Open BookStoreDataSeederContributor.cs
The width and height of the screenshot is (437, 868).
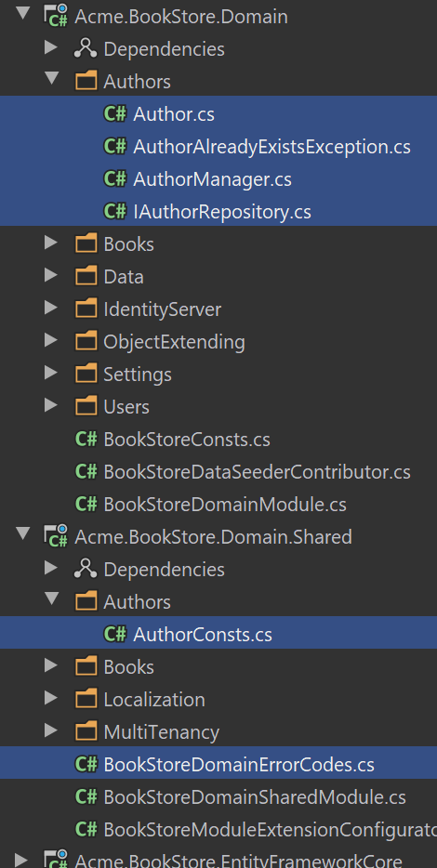257,472
